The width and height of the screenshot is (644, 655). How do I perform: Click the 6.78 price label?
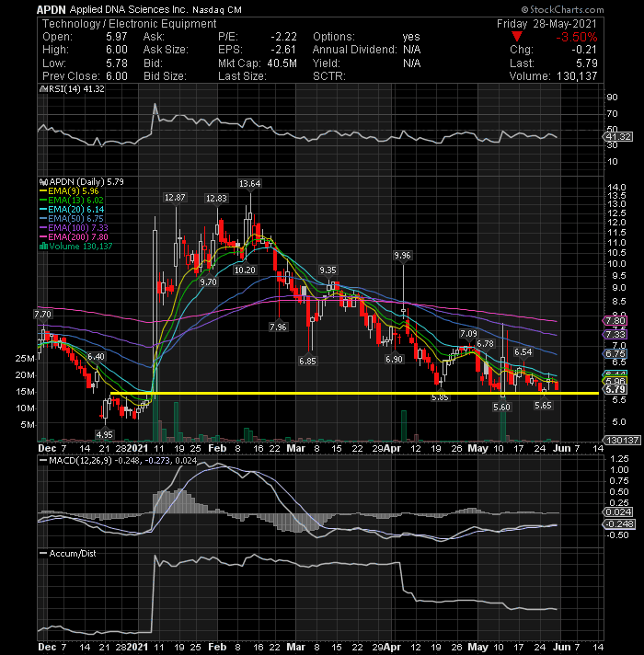click(x=485, y=343)
